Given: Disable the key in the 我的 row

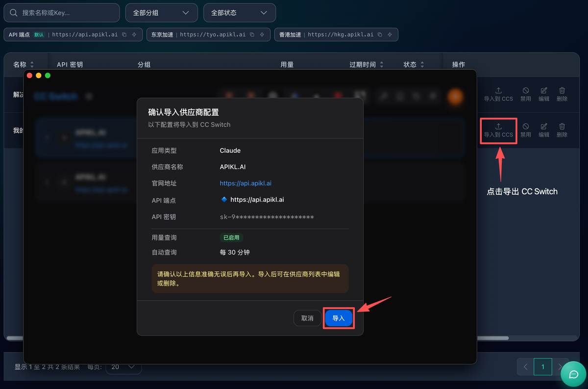Looking at the screenshot, I should click(526, 130).
